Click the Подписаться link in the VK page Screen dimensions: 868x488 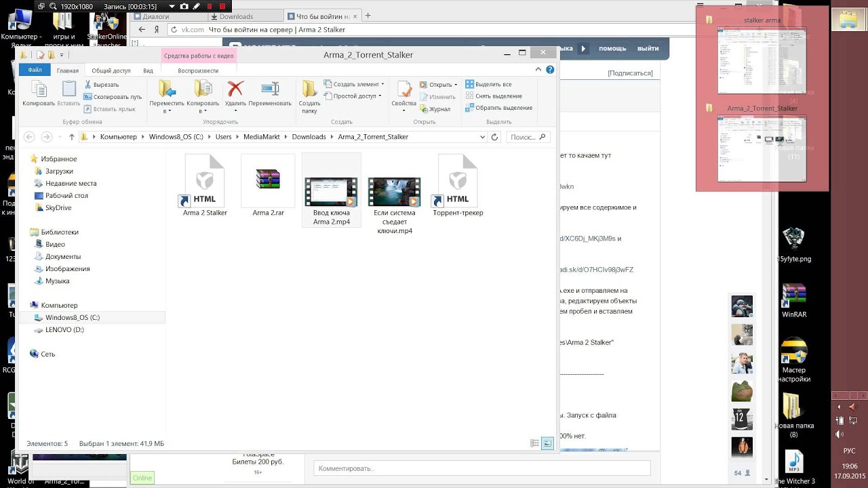[630, 73]
